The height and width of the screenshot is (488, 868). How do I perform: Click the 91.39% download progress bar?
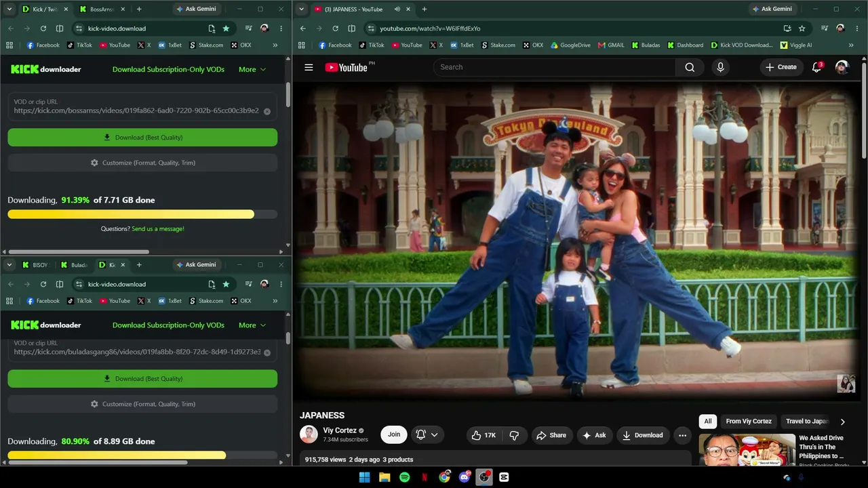click(x=142, y=214)
